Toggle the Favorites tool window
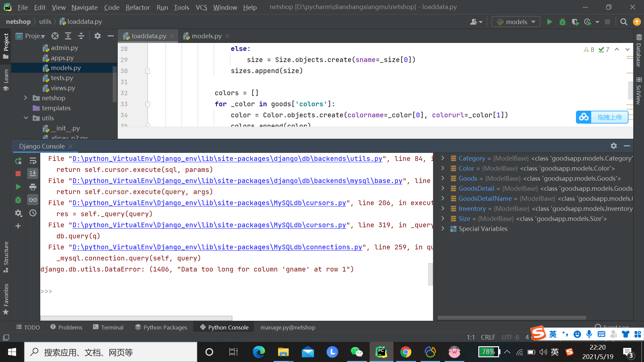The image size is (644, 362). (x=6, y=299)
